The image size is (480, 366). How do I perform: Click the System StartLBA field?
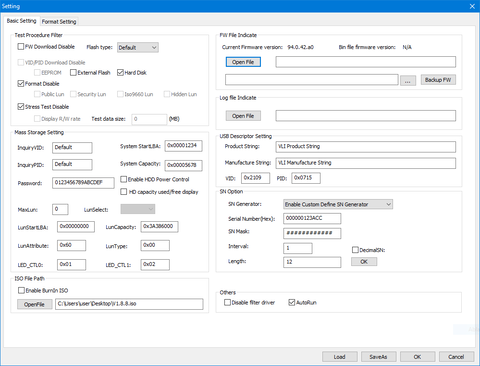(183, 146)
